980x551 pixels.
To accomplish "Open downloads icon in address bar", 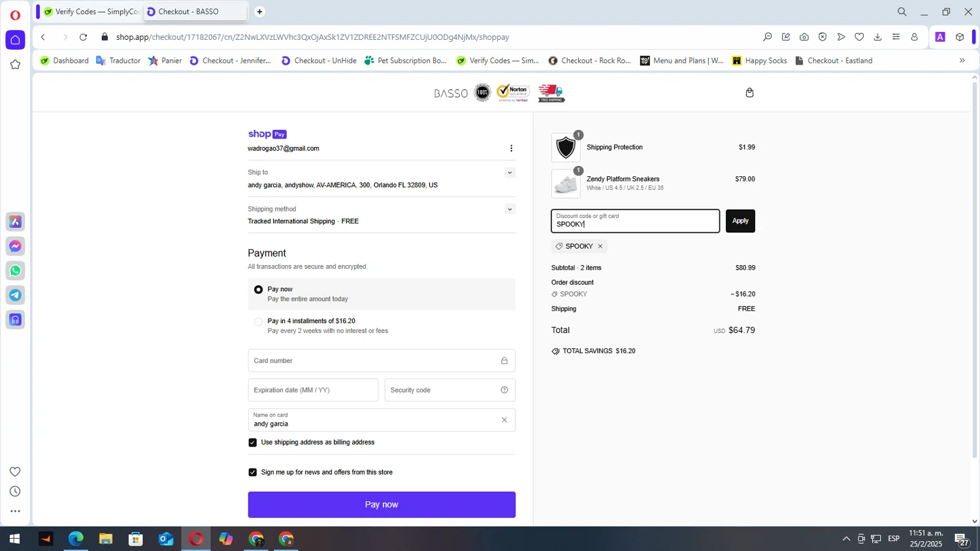I will 877,37.
